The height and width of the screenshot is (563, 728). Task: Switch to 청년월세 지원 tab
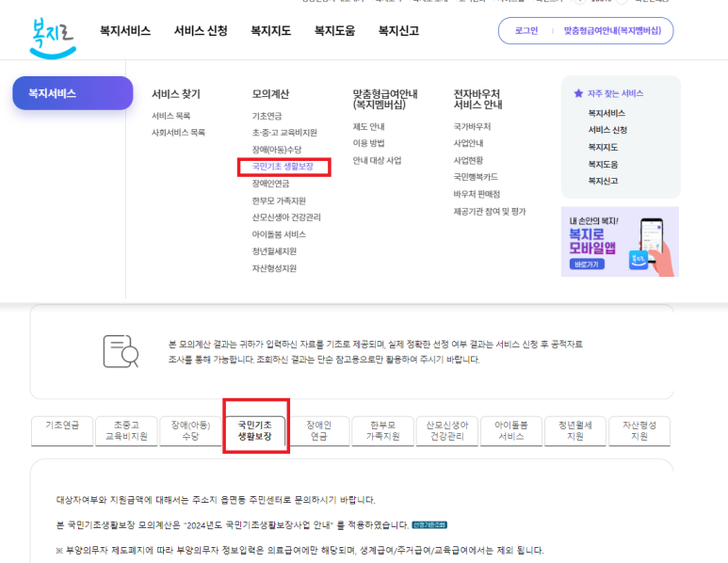point(575,430)
